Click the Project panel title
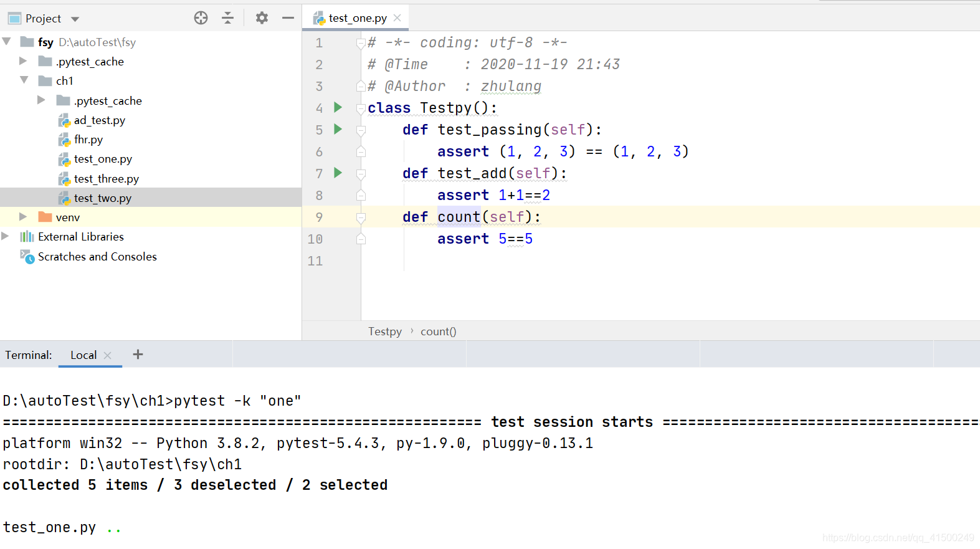980x549 pixels. click(x=43, y=19)
